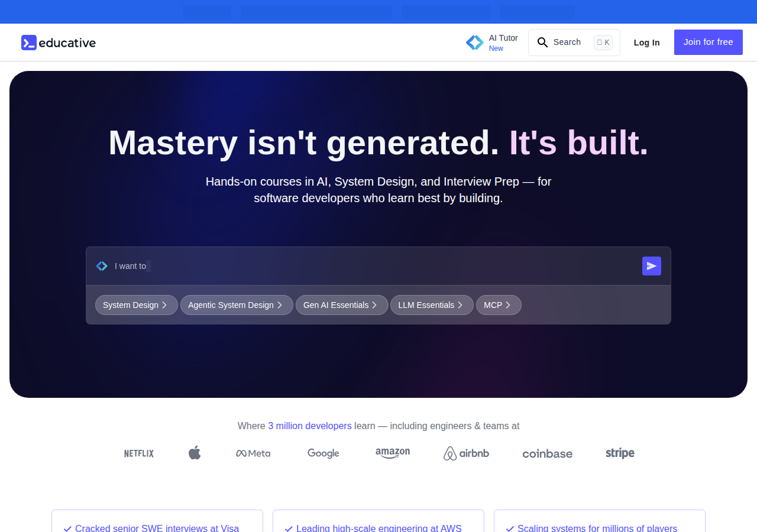Submit prompt with the send arrow icon
757x532 pixels.
(x=652, y=266)
